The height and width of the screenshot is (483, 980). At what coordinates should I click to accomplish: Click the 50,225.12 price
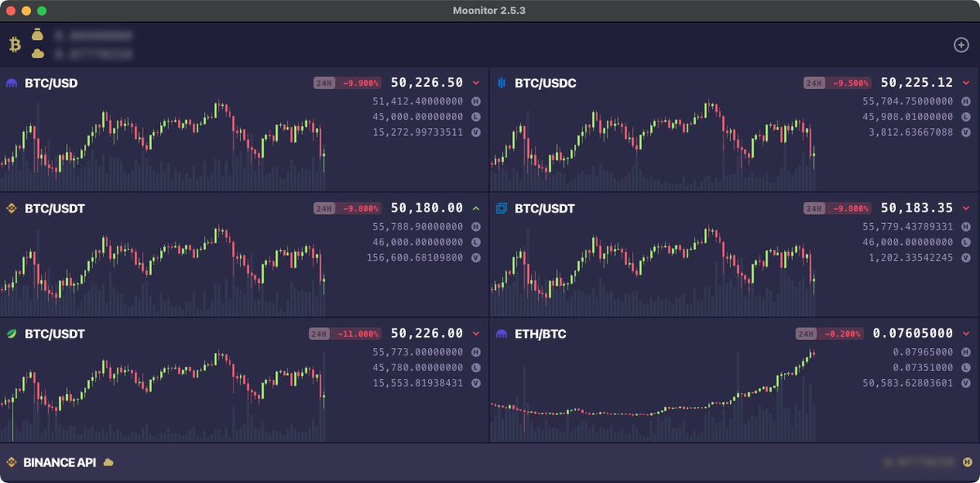tap(917, 83)
